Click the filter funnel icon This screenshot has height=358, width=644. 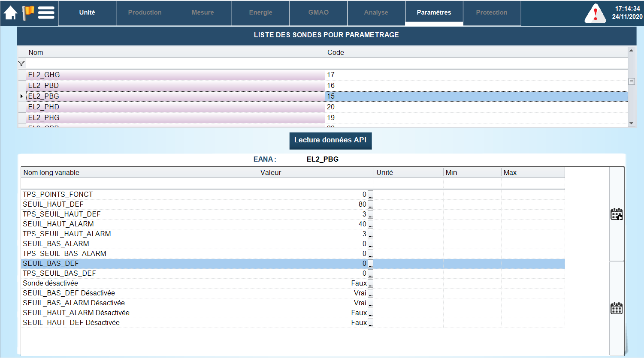coord(21,63)
